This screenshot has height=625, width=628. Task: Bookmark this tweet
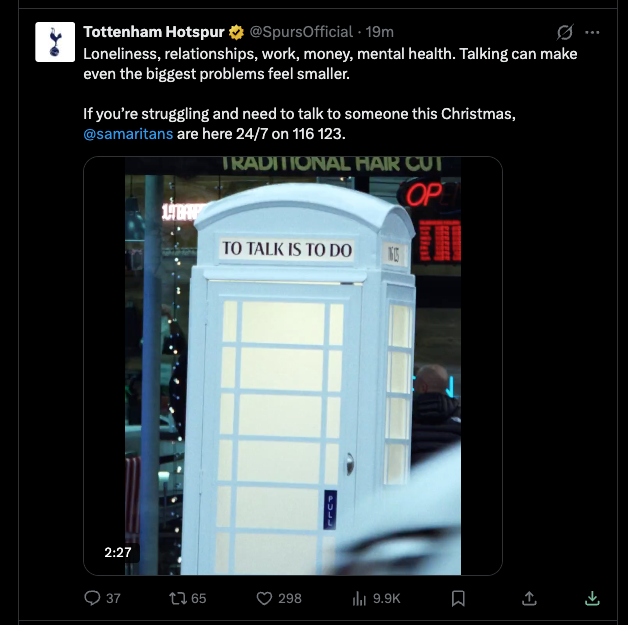[458, 599]
